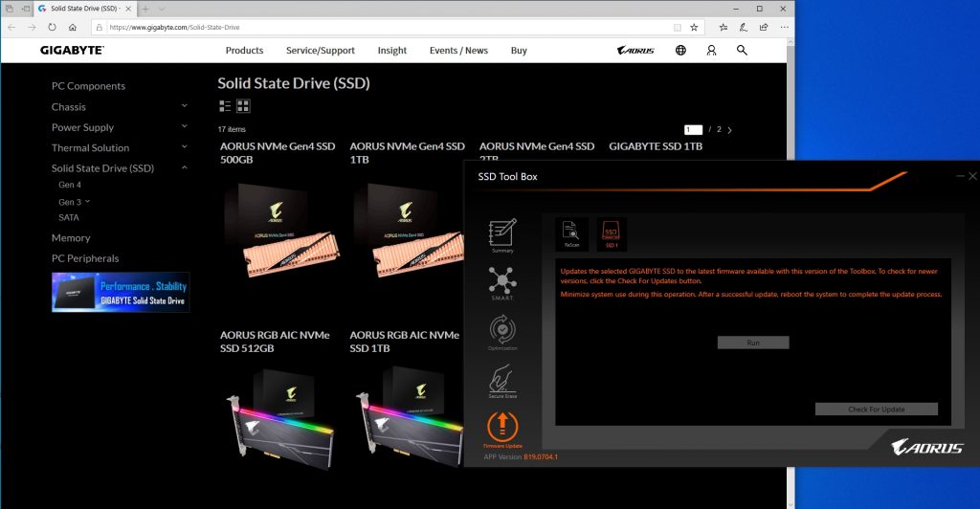
Task: Expand the Chassis category chevron
Action: (x=185, y=106)
